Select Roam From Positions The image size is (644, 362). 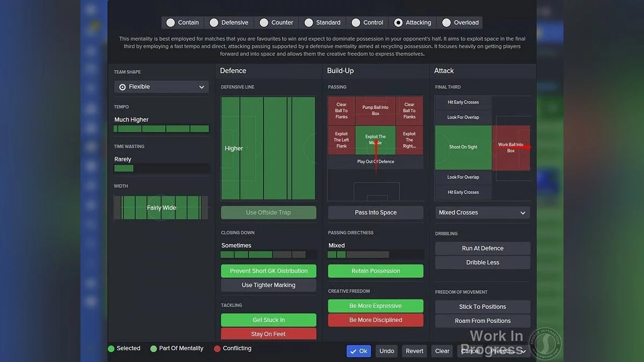click(x=482, y=321)
